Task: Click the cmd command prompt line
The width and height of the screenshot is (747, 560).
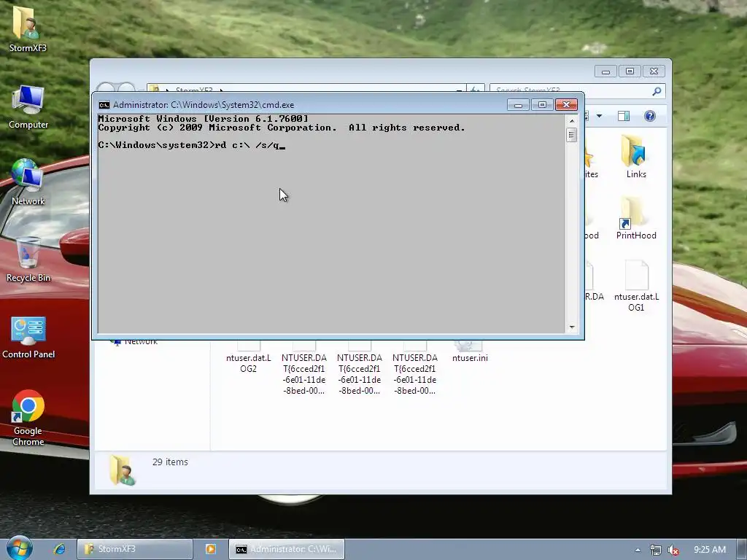Action: coord(192,145)
